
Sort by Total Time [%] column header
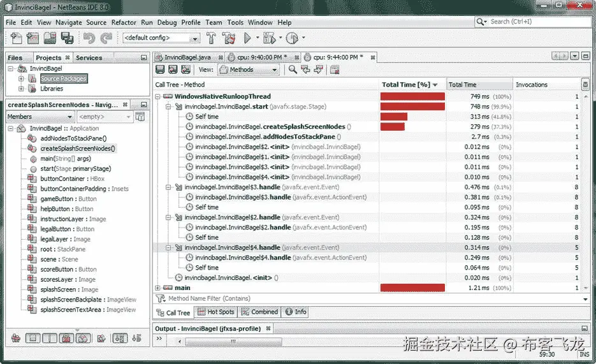click(x=412, y=85)
